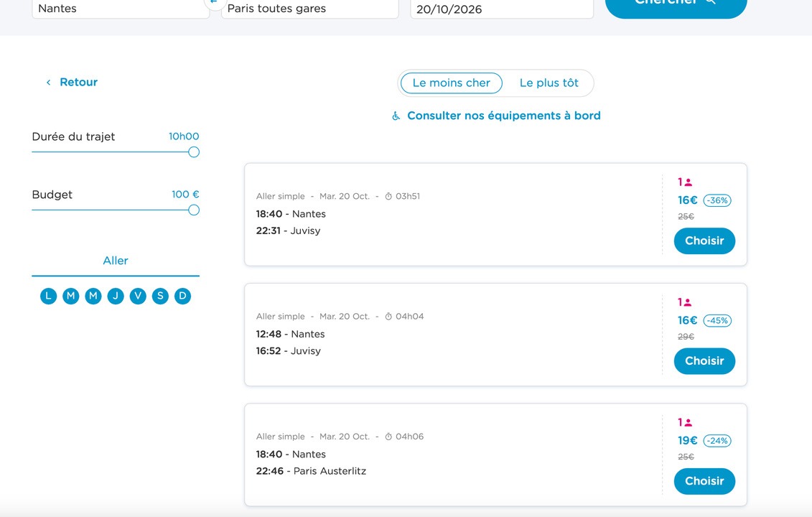Viewport: 812px width, 517px height.
Task: Toggle Tuesday, the first 'M' day filter
Action: click(70, 296)
